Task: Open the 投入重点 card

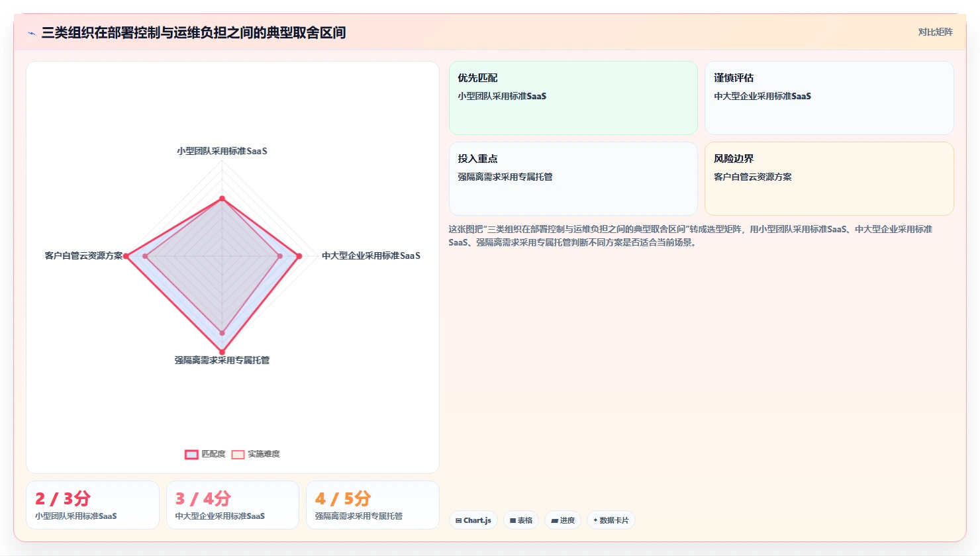Action: point(573,179)
